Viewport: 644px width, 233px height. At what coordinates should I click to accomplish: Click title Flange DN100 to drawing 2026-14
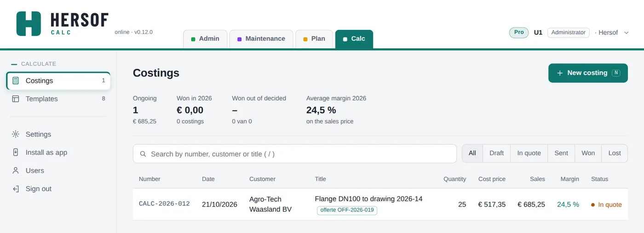tap(368, 199)
